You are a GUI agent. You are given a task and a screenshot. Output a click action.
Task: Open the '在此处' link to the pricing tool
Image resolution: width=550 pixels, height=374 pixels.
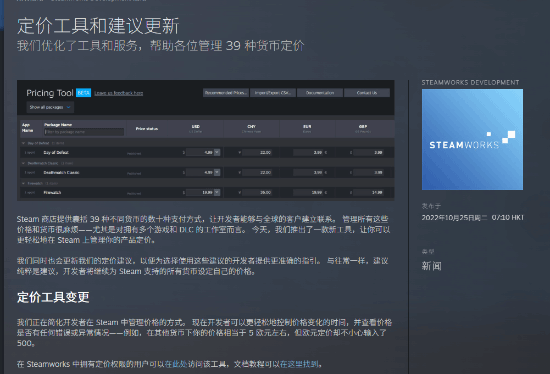coord(176,364)
